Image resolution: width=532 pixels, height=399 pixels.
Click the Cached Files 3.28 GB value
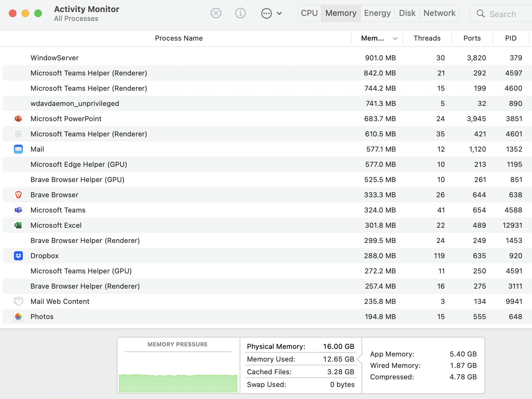pos(341,372)
